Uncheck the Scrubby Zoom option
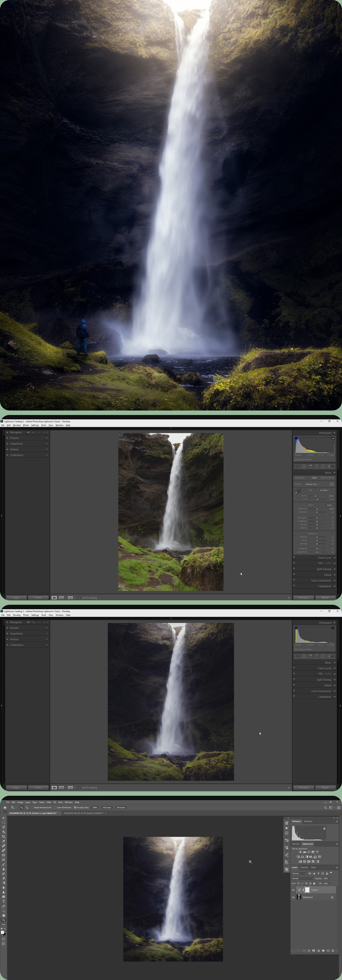Viewport: 342px width, 980px height. click(75, 807)
